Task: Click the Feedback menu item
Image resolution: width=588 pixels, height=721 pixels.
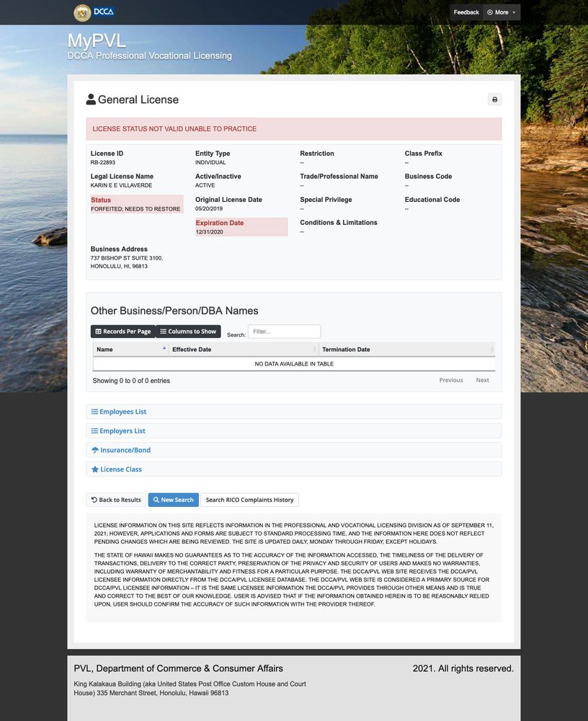Action: (x=466, y=12)
